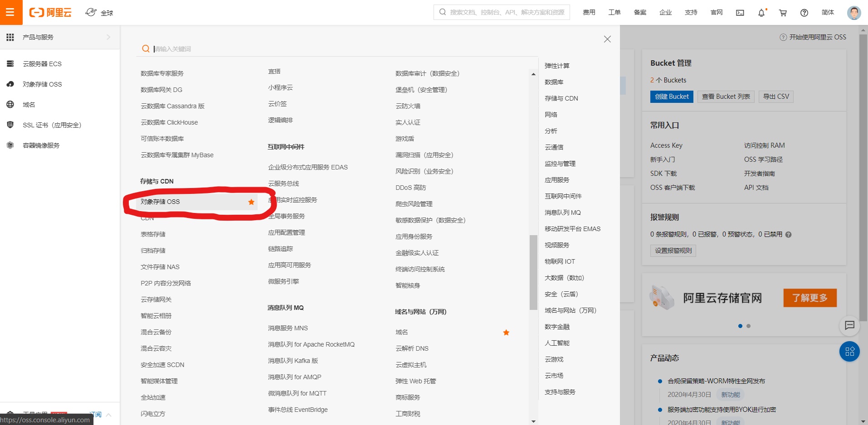
Task: Click product list scroll up arrow
Action: click(533, 74)
